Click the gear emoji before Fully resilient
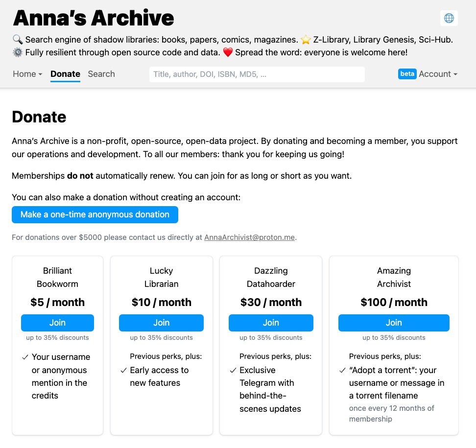The image size is (476, 448). [18, 52]
